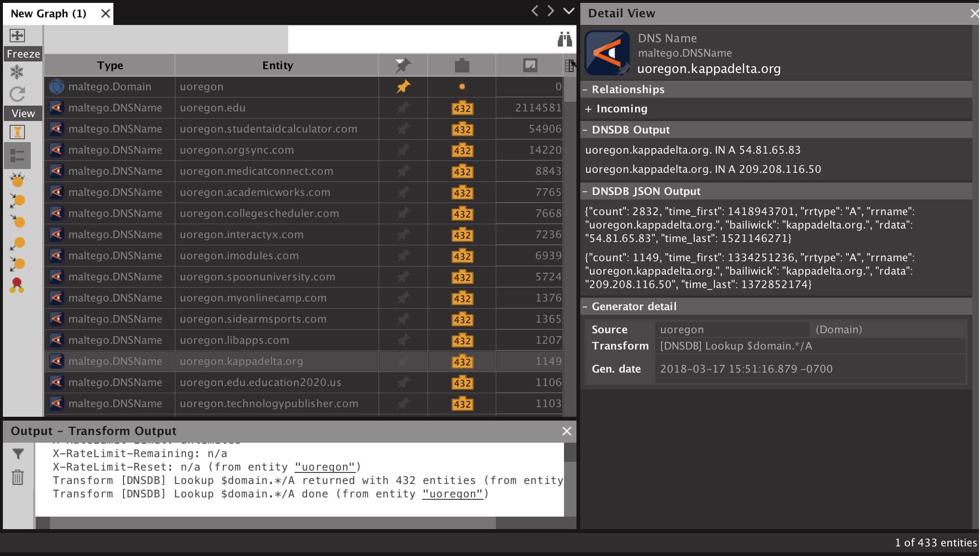
Task: Click the red ball with yellow children icon
Action: tap(17, 285)
